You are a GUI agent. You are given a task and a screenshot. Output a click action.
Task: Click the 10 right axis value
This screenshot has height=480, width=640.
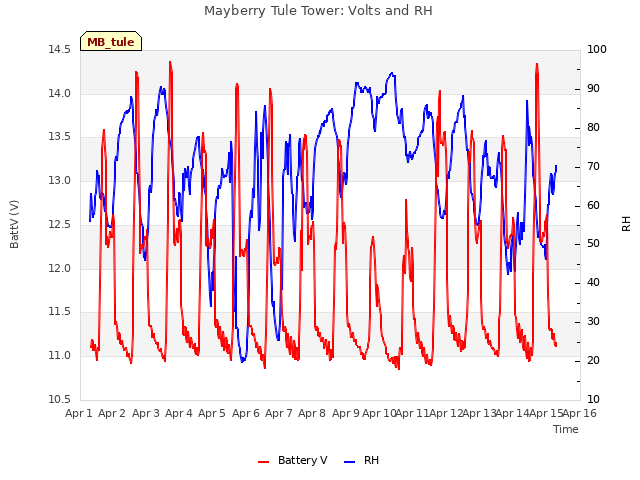coord(593,399)
